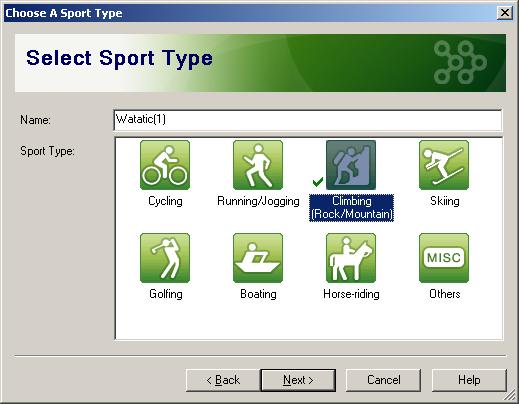Click the Running/Jogging text label

point(258,201)
